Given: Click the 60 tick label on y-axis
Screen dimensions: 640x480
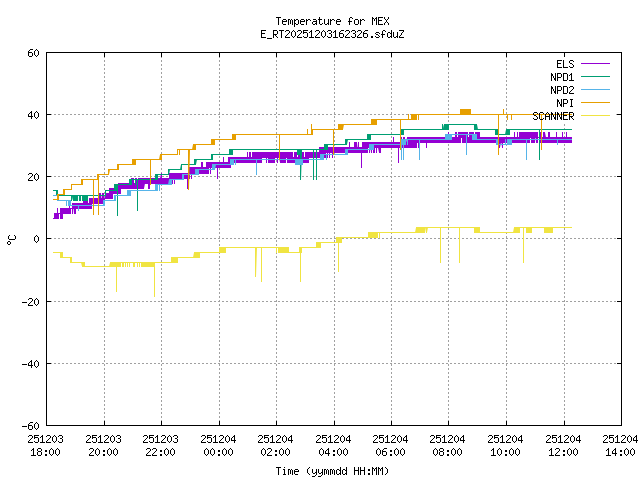Looking at the screenshot, I should coord(33,53).
